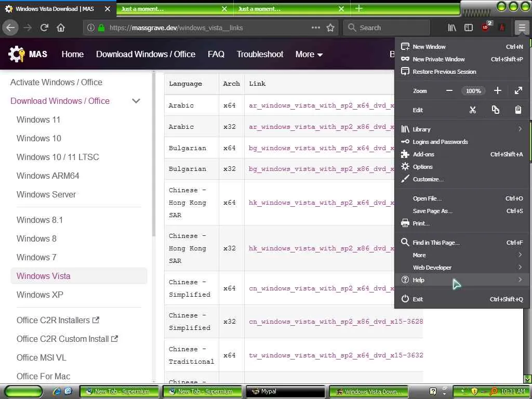This screenshot has width=532, height=399.
Task: Open the uBlock Origin extension icon
Action: [x=486, y=27]
